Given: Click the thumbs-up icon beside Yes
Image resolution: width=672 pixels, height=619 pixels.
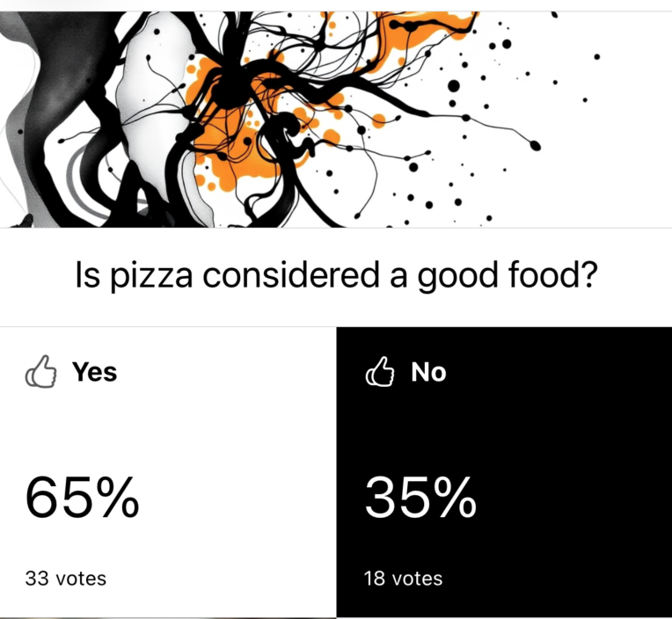Looking at the screenshot, I should (40, 373).
